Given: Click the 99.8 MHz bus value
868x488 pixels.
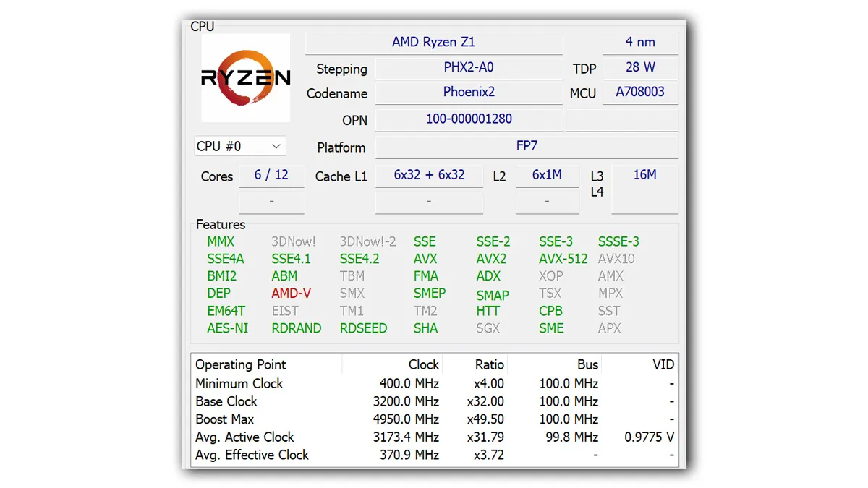Looking at the screenshot, I should tap(572, 437).
